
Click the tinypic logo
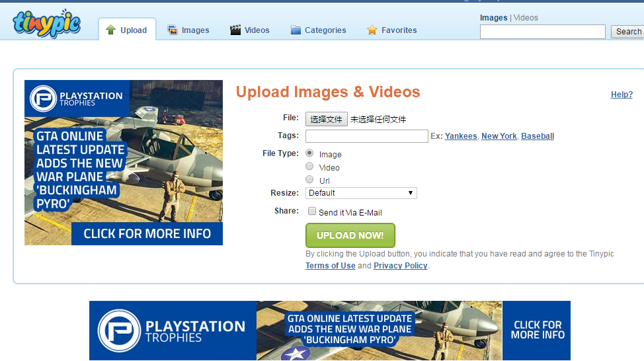pos(46,23)
